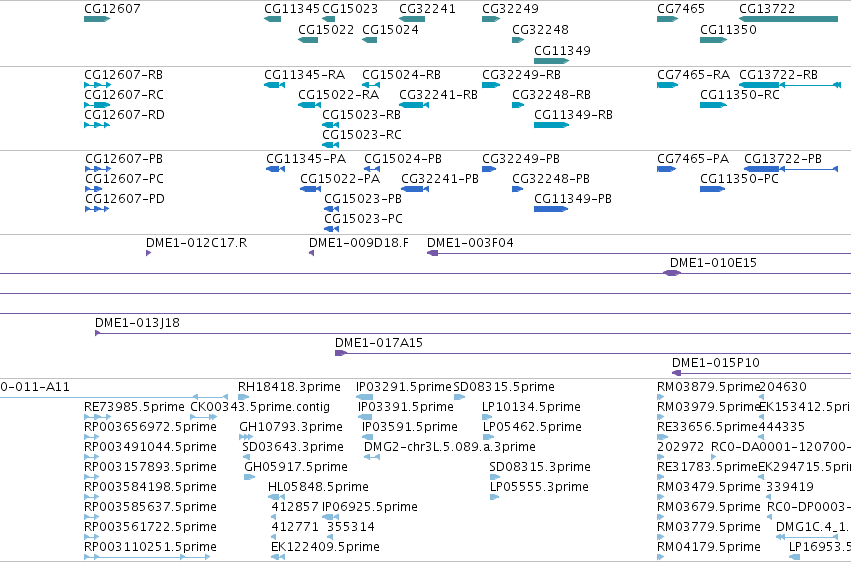Open protein CG15023-PB
The width and height of the screenshot is (851, 562).
tap(363, 199)
